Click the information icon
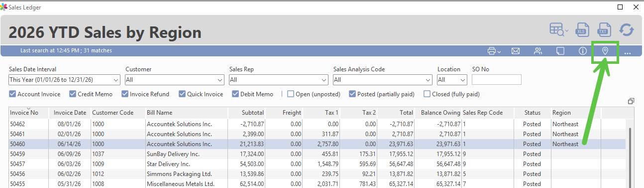Viewport: 644px width, 188px height. click(x=582, y=51)
